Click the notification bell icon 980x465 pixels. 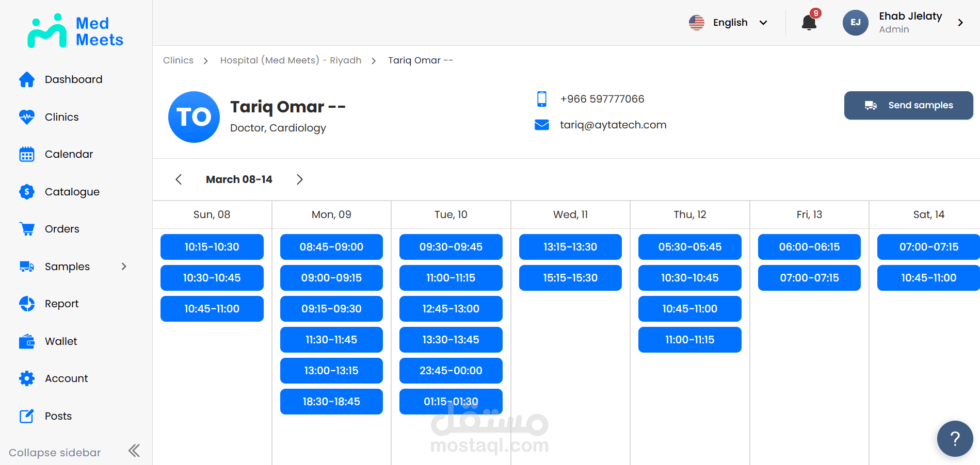pyautogui.click(x=809, y=23)
